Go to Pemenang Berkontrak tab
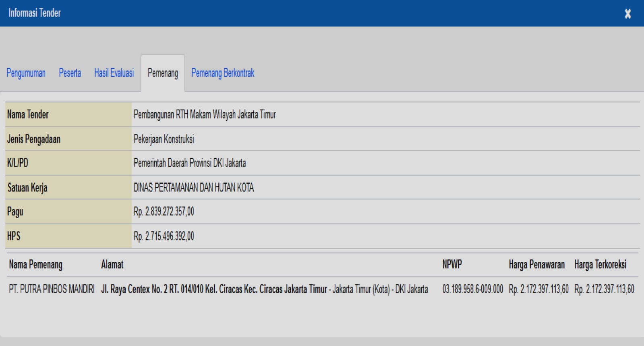 coord(223,73)
